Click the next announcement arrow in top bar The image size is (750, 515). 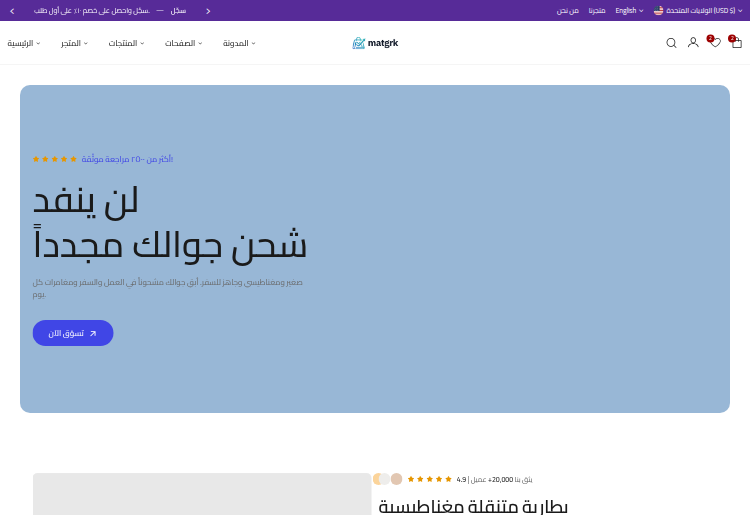[x=208, y=11]
